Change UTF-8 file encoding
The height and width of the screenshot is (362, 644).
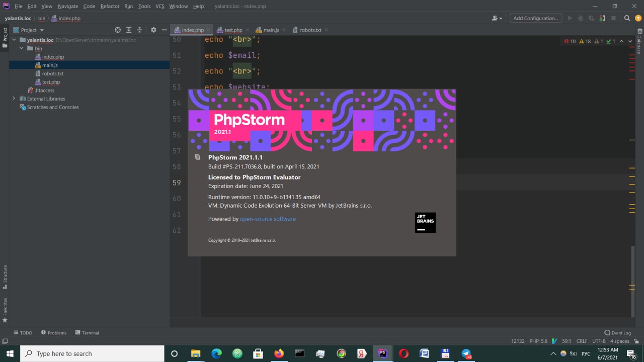tap(599, 341)
